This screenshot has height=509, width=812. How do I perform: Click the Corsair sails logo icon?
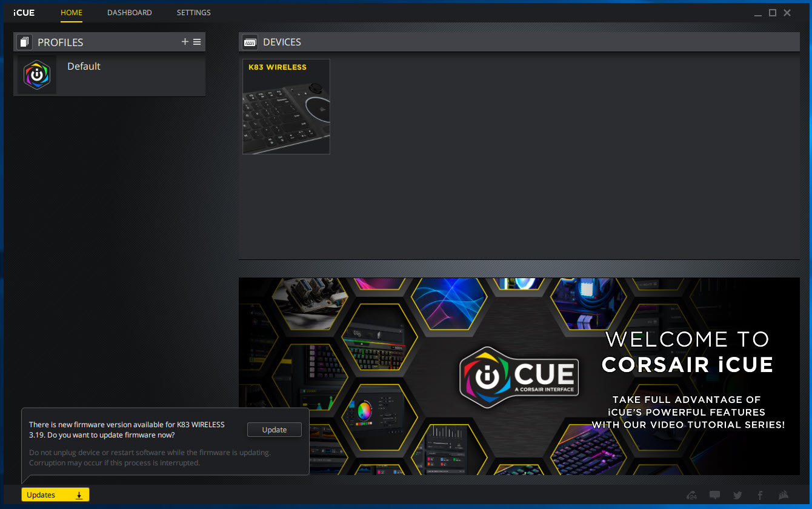[x=784, y=495]
